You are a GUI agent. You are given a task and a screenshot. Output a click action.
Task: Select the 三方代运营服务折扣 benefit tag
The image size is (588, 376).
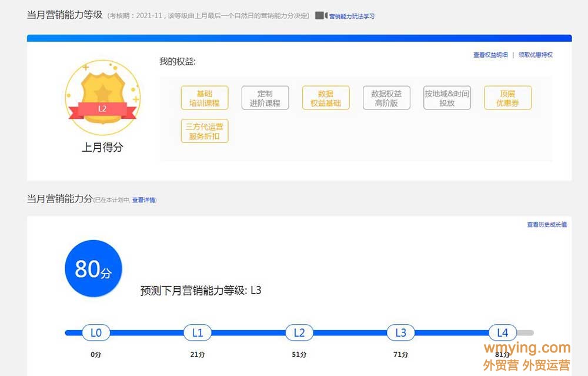(205, 131)
